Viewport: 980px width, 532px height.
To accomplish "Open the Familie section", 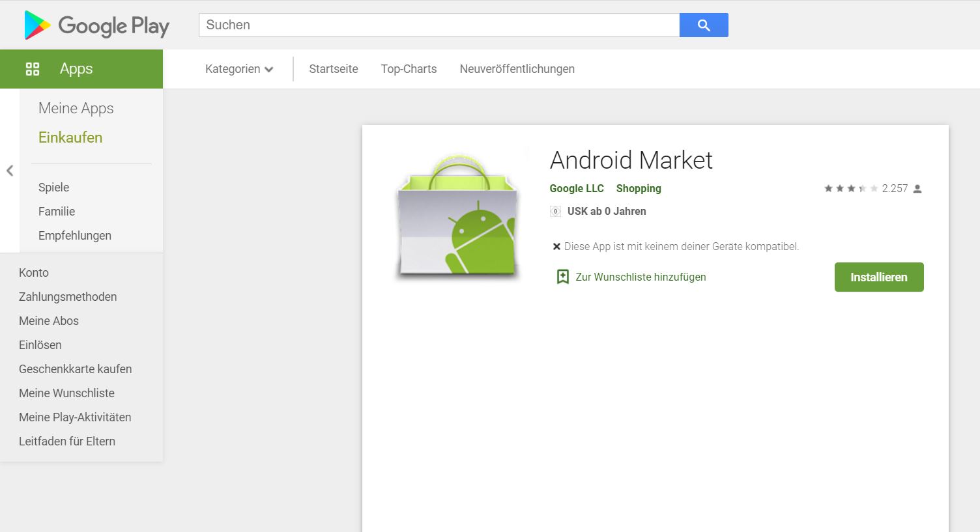I will 57,212.
